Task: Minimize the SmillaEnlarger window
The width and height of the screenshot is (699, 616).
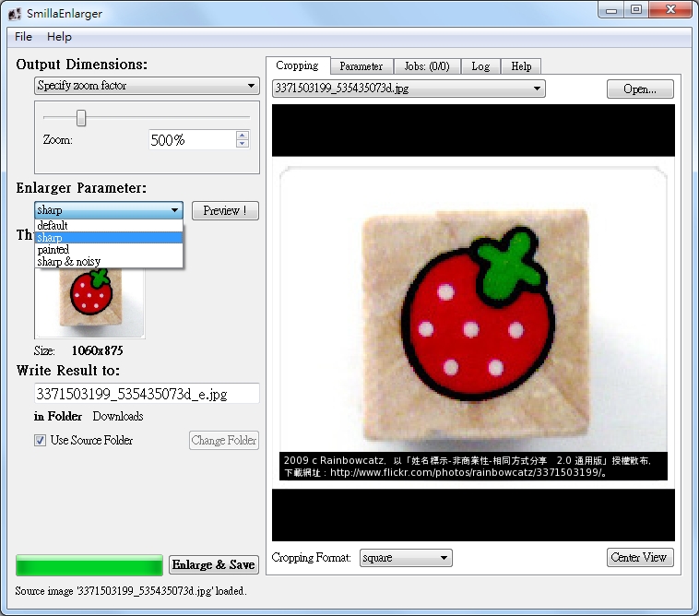Action: pos(611,10)
